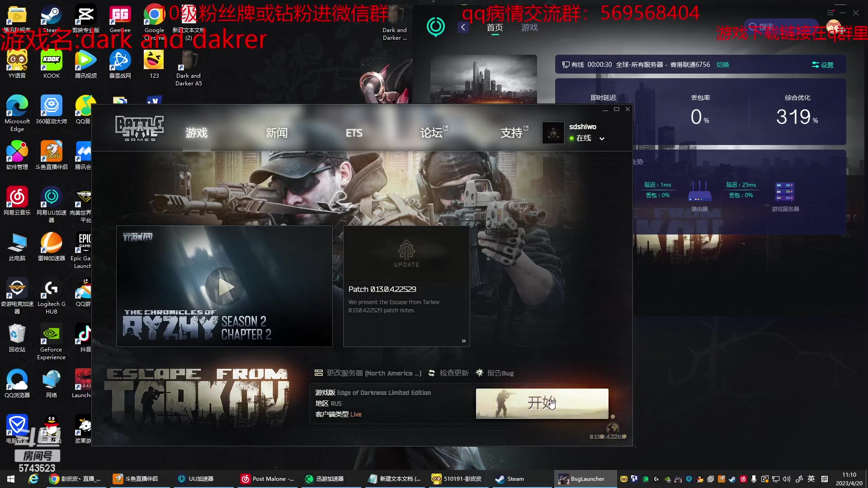Open 回收站 recycle bin
The image size is (868, 488).
17,338
